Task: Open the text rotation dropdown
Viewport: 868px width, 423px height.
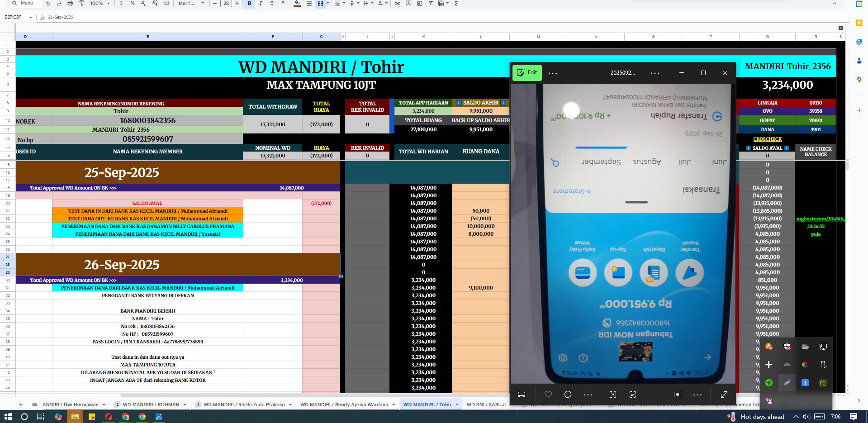Action: pos(382,3)
